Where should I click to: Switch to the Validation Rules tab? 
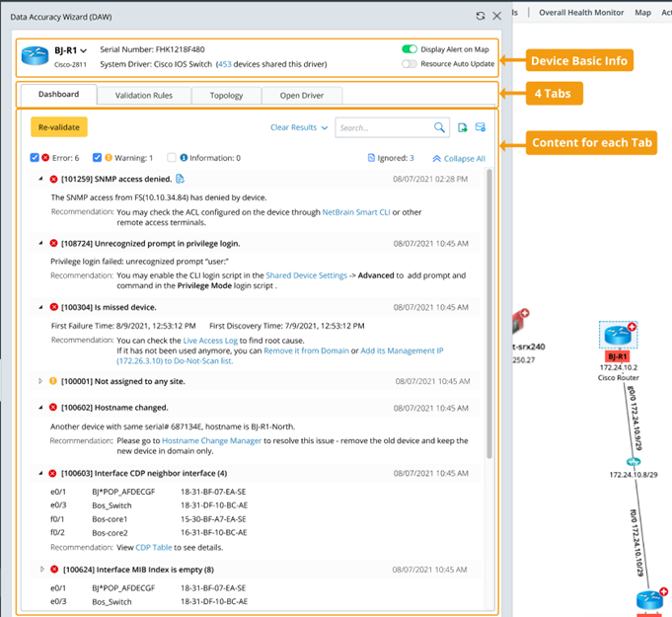click(144, 95)
